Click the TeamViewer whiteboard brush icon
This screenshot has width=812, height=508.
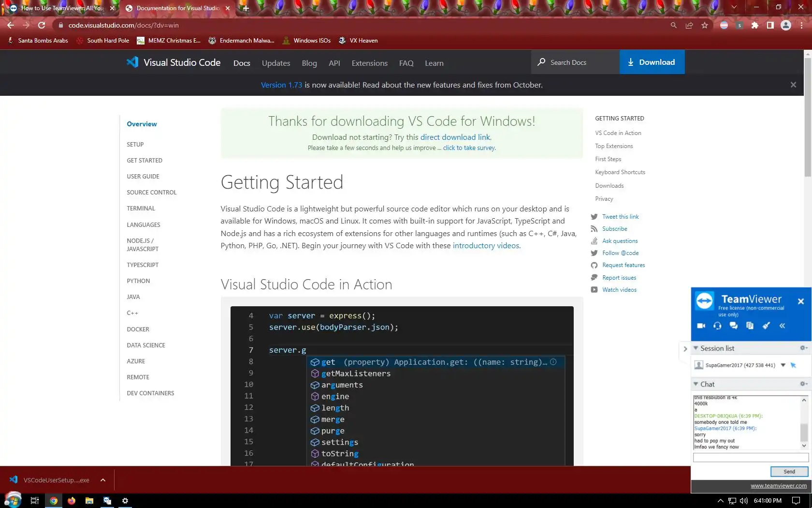pos(766,326)
